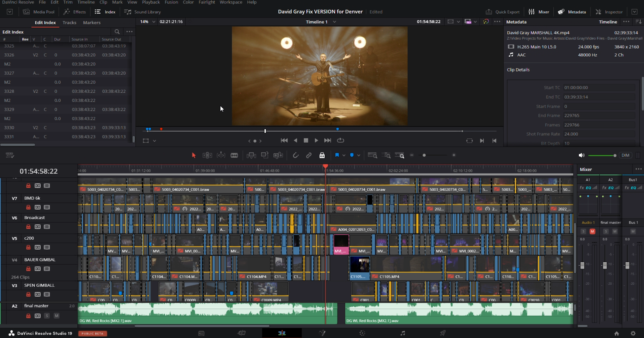Switch to the Markers tab
This screenshot has width=644, height=338.
click(92, 23)
